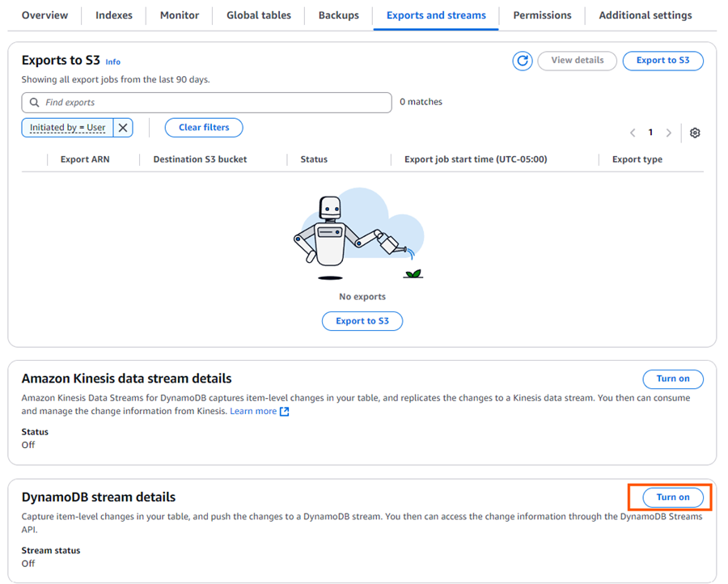The width and height of the screenshot is (728, 584).
Task: Select page number 1 in pagination
Action: (x=650, y=133)
